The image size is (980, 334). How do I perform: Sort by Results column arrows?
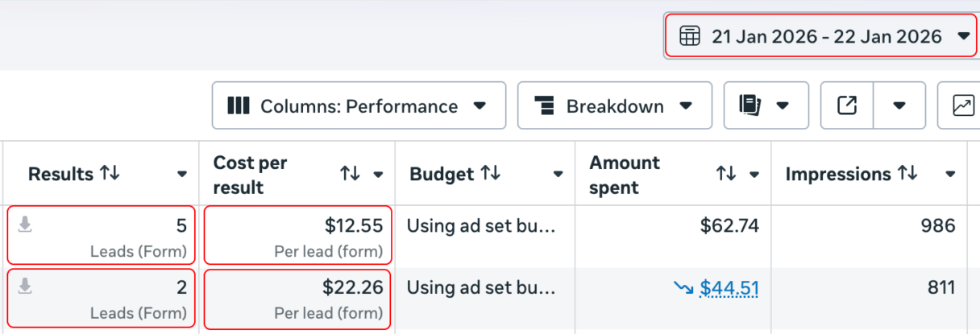(110, 174)
